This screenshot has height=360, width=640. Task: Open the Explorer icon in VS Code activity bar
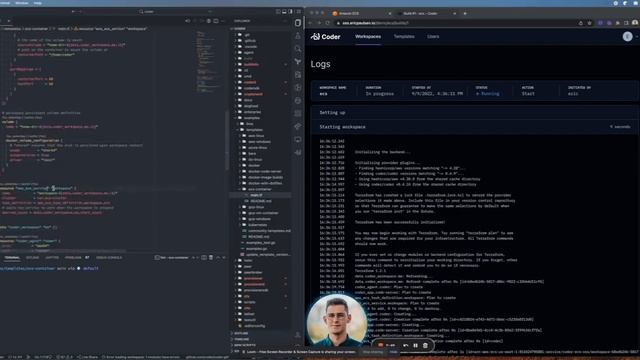coord(298,23)
